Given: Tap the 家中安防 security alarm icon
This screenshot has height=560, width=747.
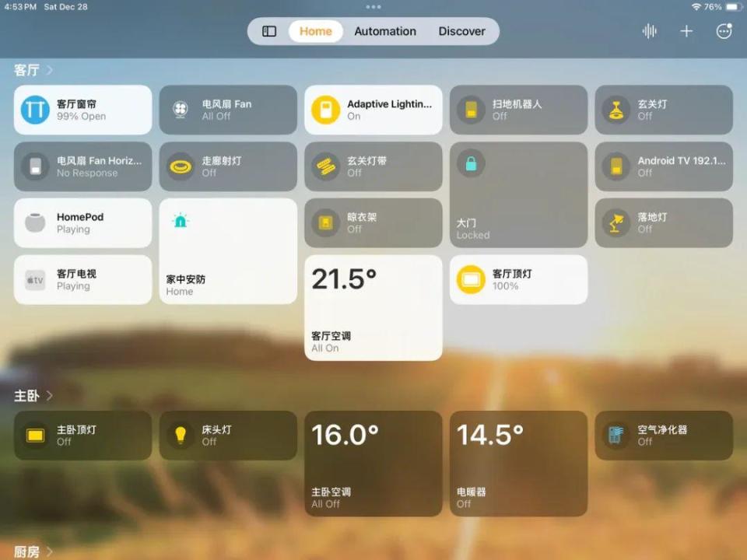Looking at the screenshot, I should (181, 221).
